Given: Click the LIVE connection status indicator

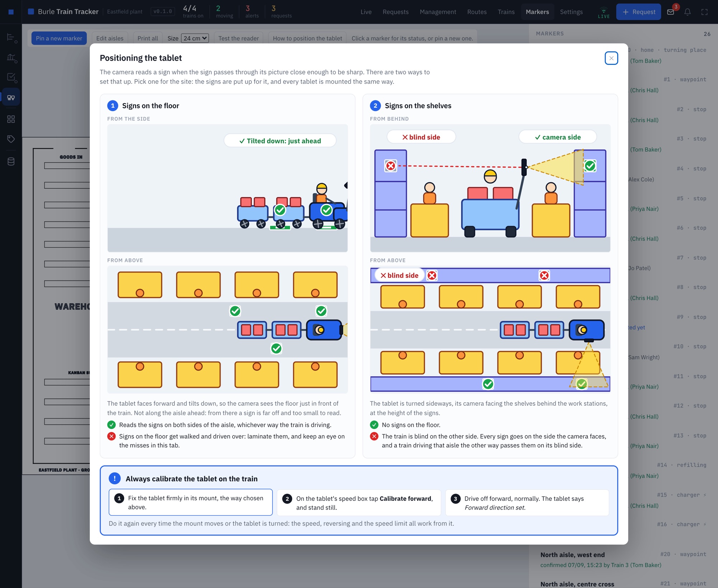Looking at the screenshot, I should [x=603, y=13].
